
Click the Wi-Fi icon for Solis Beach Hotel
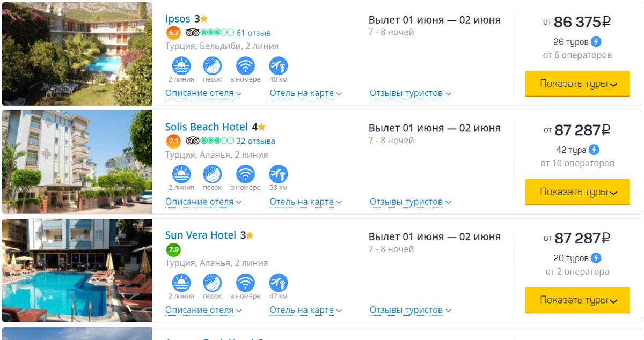pos(245,174)
